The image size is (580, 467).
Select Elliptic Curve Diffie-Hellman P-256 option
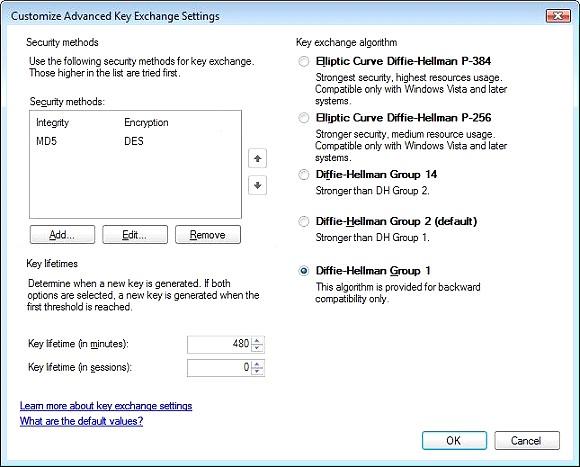(303, 118)
